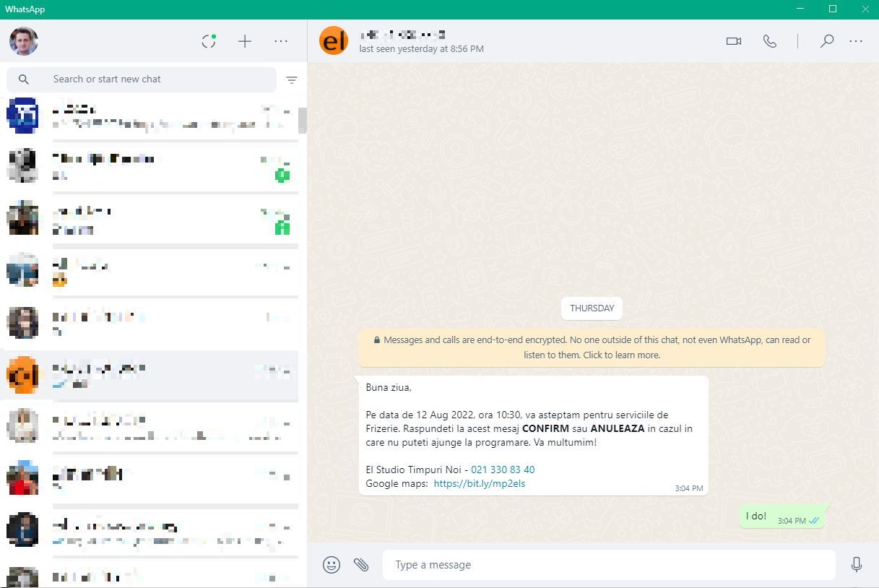Search within this conversation
Viewport: 879px width, 588px height.
(827, 41)
